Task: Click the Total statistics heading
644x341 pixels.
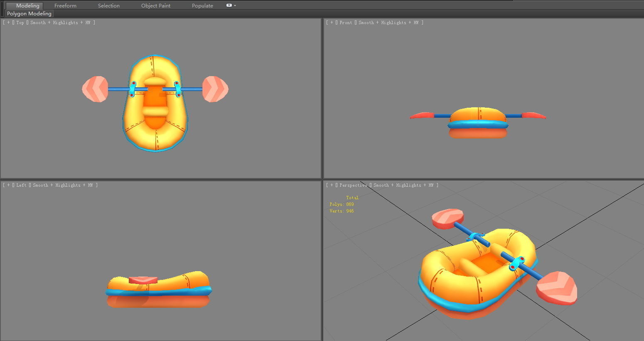Action: coord(352,198)
